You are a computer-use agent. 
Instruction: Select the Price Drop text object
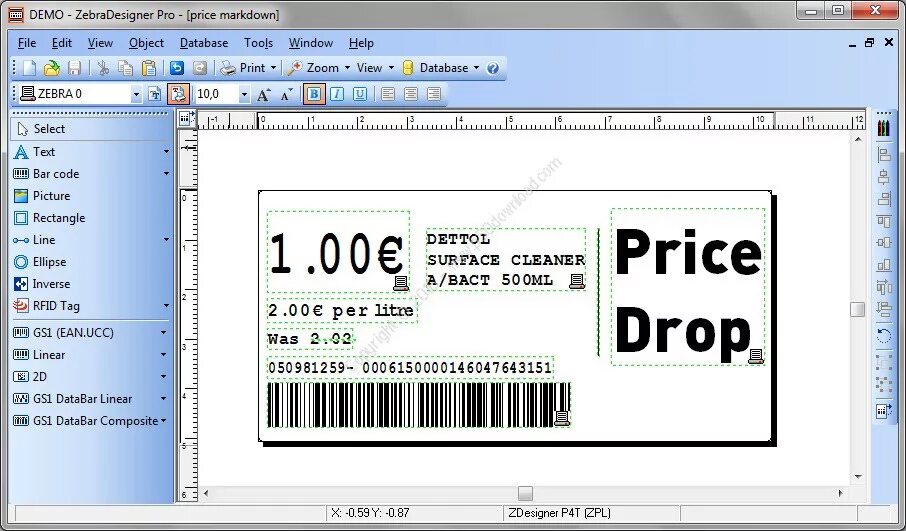tap(688, 287)
